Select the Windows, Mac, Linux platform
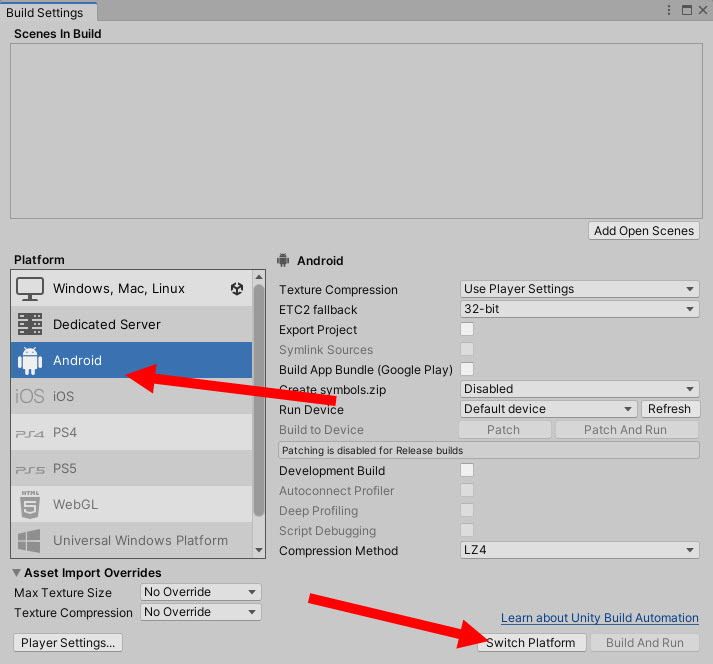Image resolution: width=713 pixels, height=664 pixels. (x=131, y=289)
